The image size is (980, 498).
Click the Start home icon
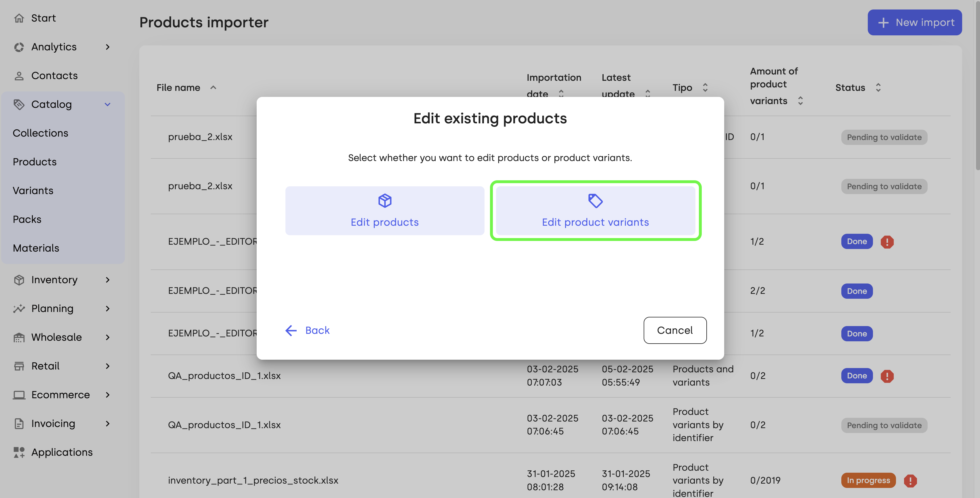19,18
